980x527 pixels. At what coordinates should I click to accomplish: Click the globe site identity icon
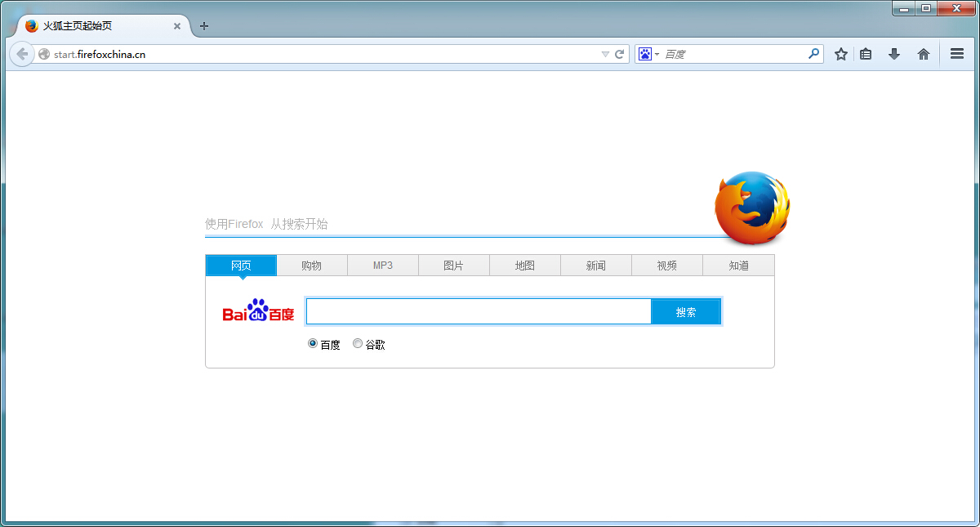pyautogui.click(x=44, y=54)
